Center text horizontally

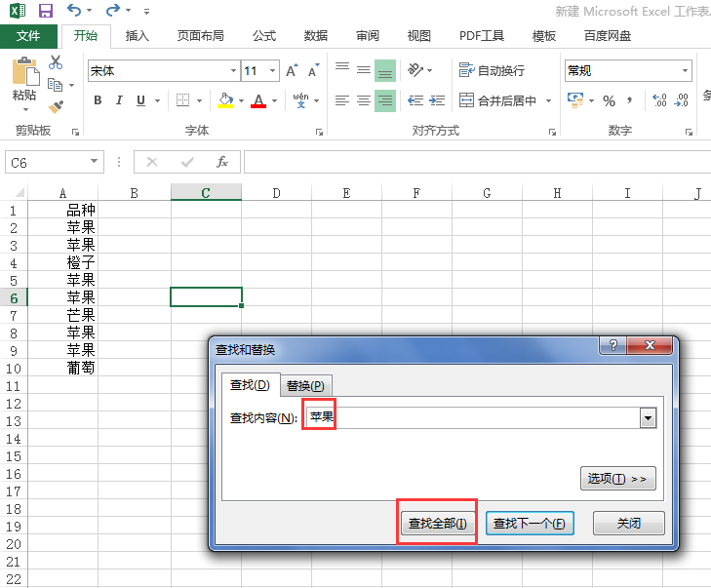pyautogui.click(x=364, y=100)
